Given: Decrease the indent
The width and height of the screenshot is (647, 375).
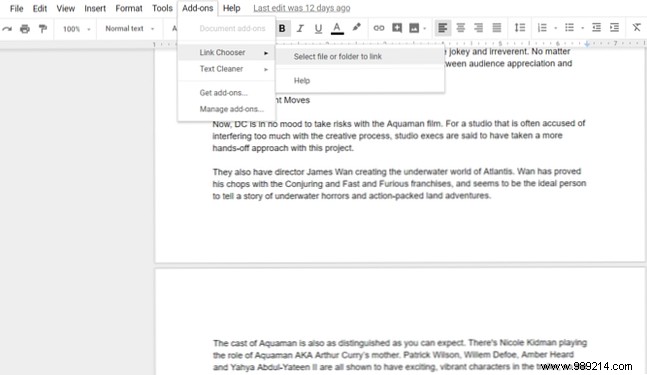Looking at the screenshot, I should 596,28.
